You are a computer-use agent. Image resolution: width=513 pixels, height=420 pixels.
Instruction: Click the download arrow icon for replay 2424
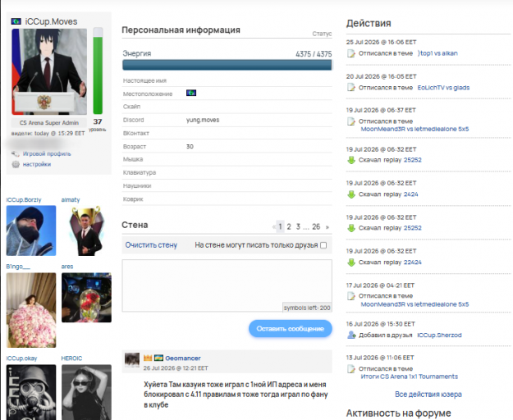tap(351, 194)
